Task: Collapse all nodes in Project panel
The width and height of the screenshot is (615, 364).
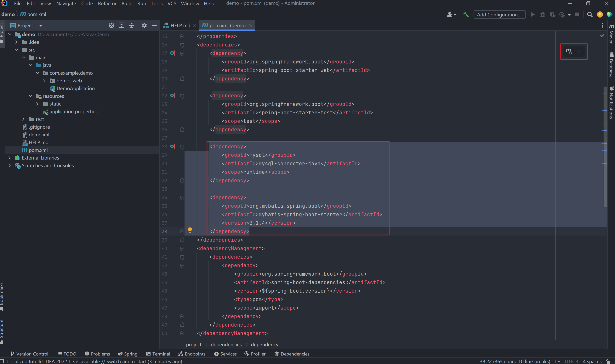Action: click(x=132, y=25)
